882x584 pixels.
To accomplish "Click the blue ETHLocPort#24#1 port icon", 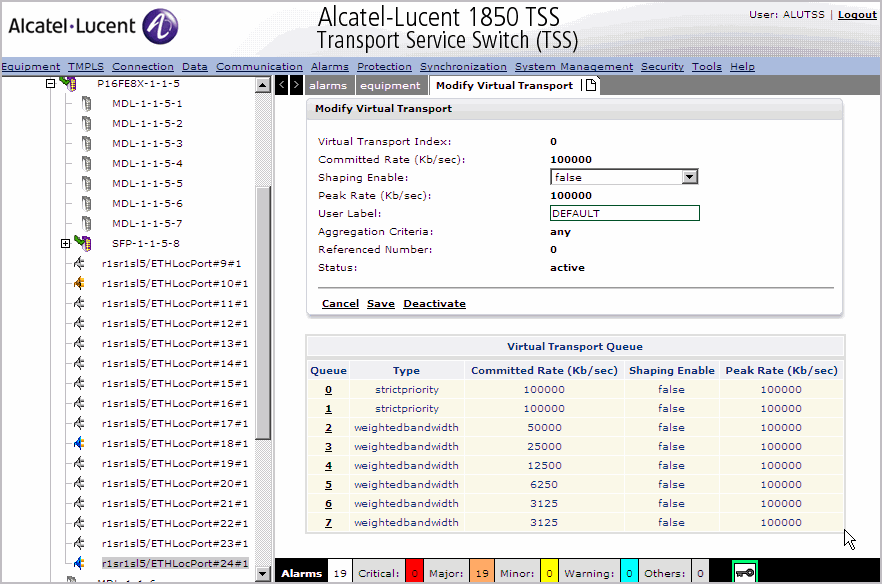I will tap(79, 563).
